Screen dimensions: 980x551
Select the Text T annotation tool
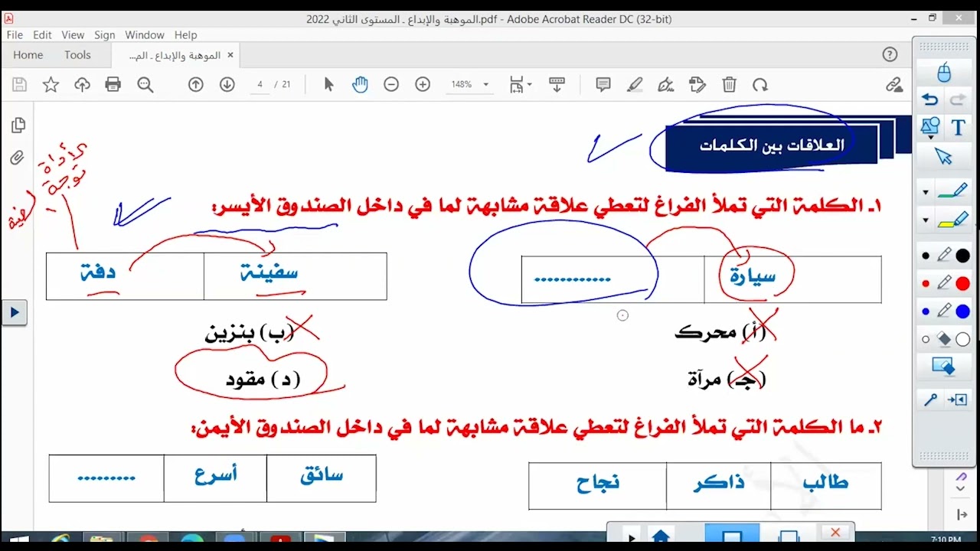tap(959, 127)
